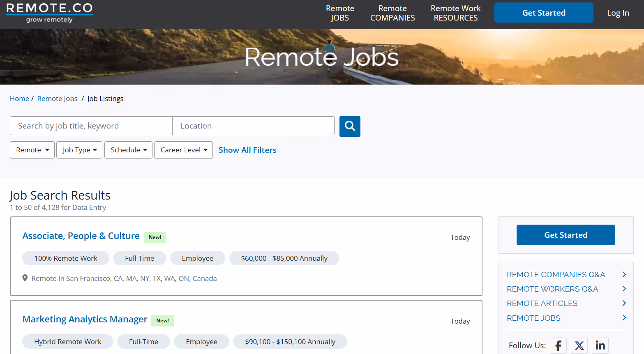Focus the job title keyword search field
This screenshot has height=354, width=644.
click(x=91, y=126)
